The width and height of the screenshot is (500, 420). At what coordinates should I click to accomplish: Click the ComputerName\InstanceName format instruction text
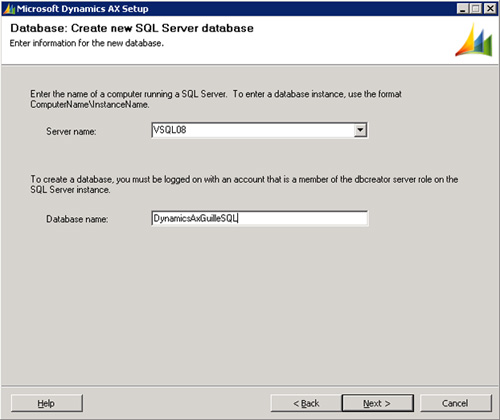[x=216, y=99]
